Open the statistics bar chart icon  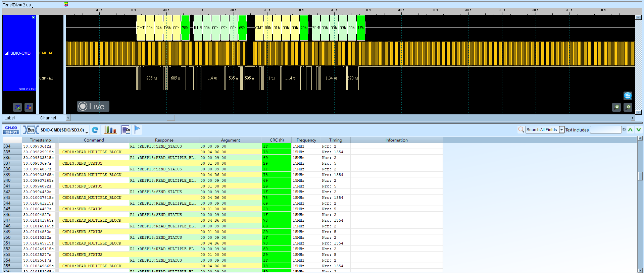(110, 130)
